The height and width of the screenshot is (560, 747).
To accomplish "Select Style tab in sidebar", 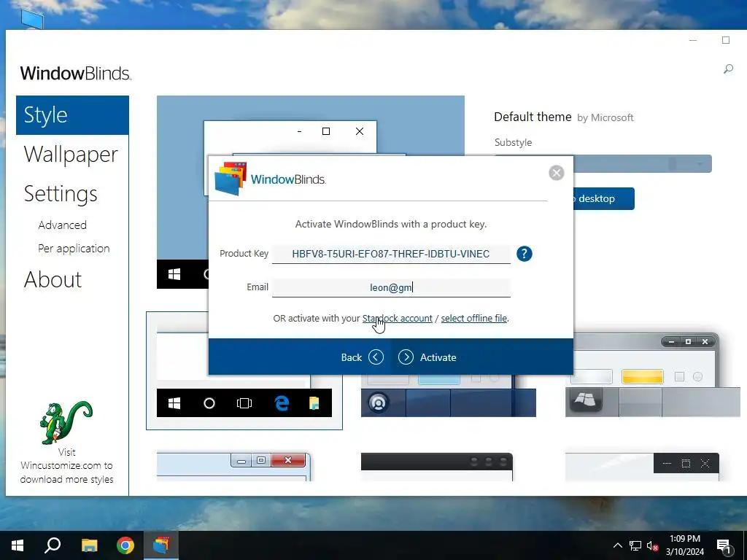I will (72, 115).
